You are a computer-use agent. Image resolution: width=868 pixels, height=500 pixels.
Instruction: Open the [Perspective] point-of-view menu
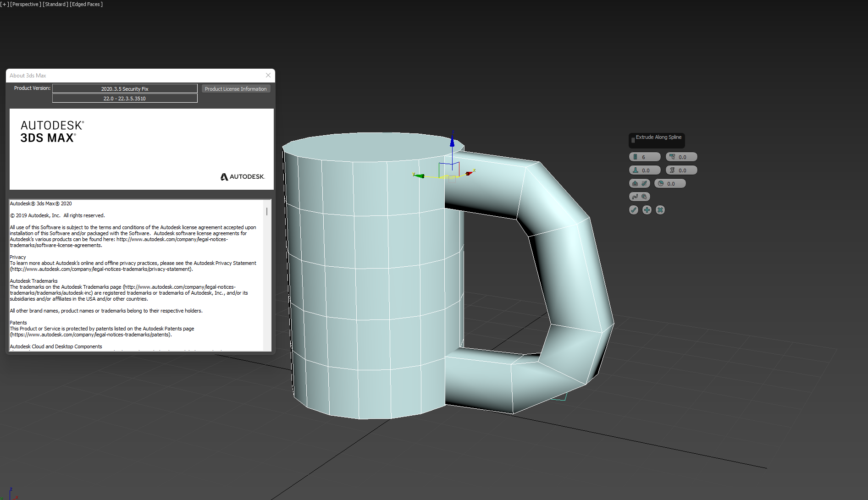[x=25, y=4]
